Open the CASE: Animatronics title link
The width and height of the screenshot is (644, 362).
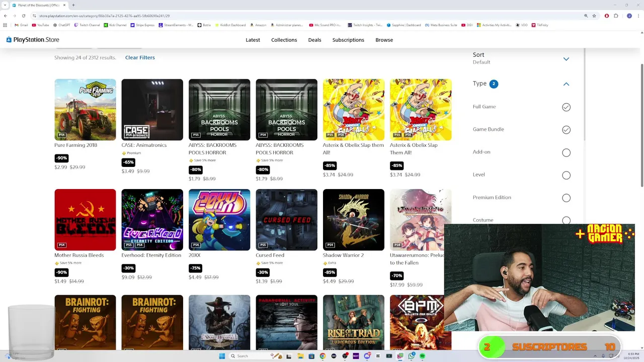tap(144, 145)
